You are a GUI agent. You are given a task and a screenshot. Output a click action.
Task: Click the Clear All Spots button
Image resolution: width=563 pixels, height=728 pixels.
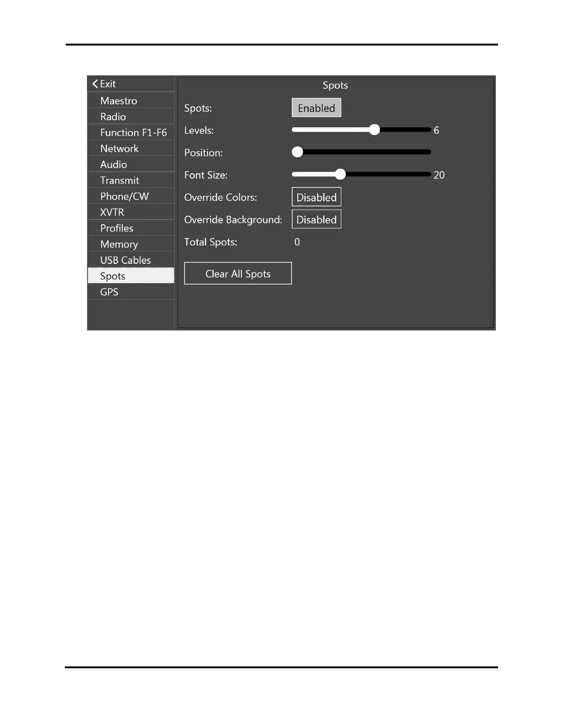click(238, 273)
